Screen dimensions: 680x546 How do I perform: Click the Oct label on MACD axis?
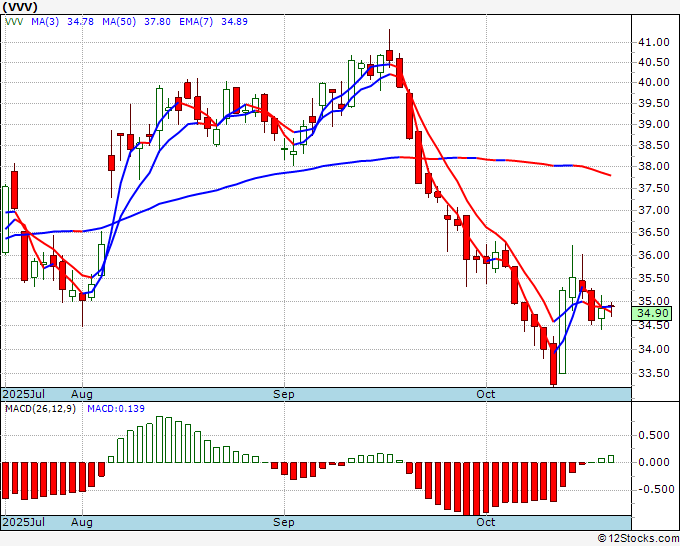pyautogui.click(x=486, y=522)
